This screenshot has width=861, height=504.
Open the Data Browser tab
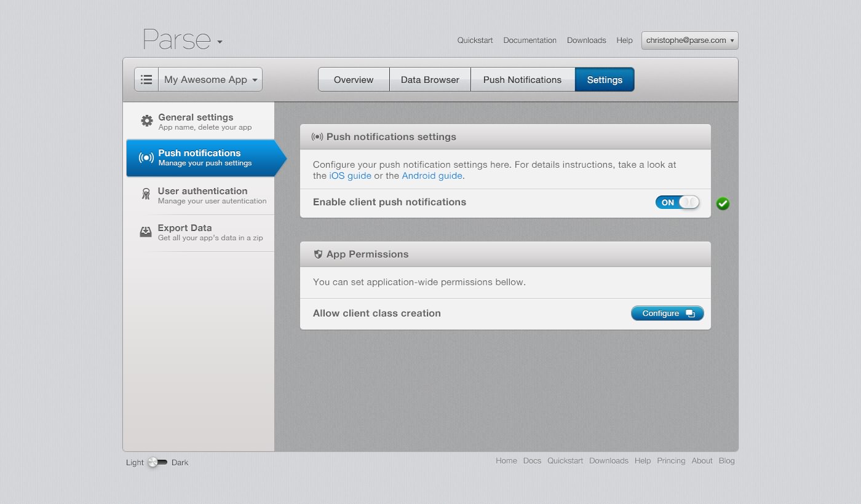click(x=430, y=79)
